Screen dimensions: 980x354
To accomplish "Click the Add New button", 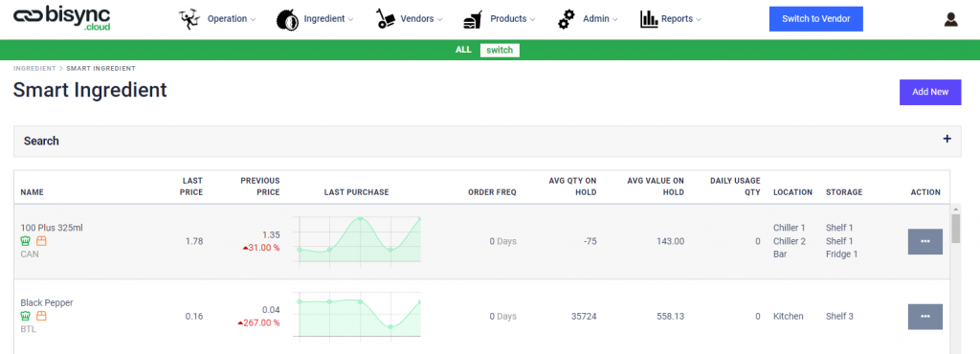I will point(930,92).
